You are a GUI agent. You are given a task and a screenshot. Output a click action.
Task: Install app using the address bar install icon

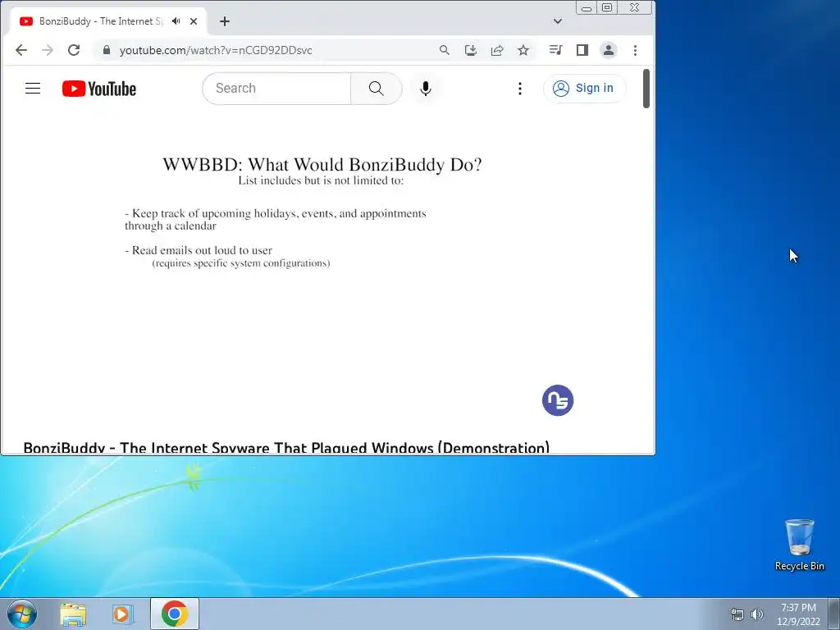[470, 50]
